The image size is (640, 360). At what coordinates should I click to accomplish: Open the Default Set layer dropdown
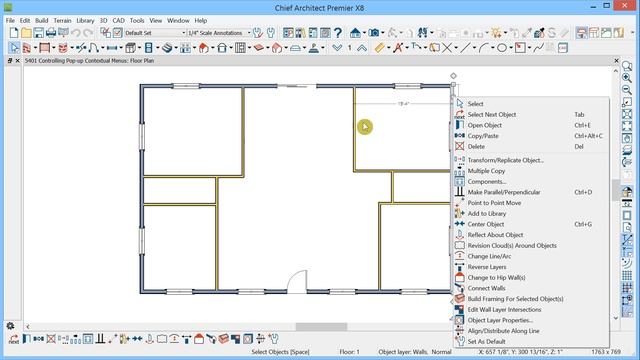click(x=155, y=33)
